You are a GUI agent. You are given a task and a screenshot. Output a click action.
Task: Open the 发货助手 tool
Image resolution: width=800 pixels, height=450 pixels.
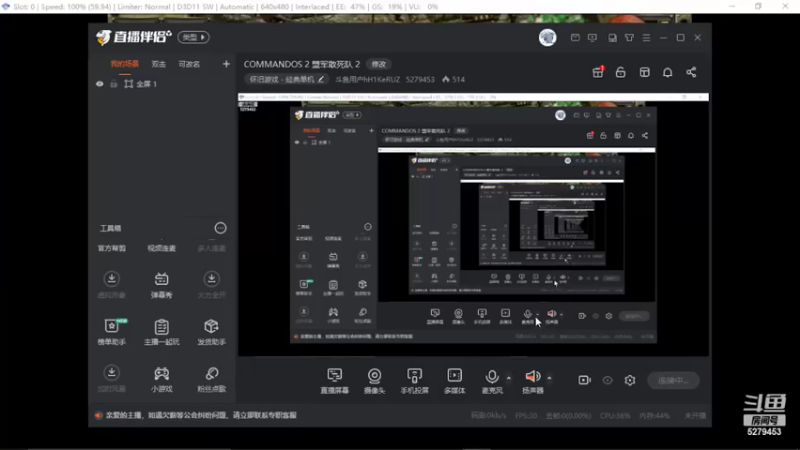212,332
